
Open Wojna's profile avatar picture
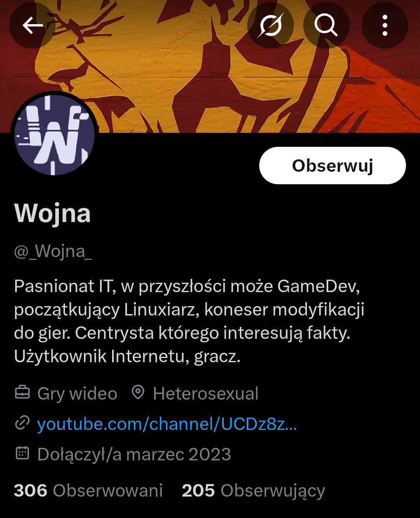(x=54, y=135)
